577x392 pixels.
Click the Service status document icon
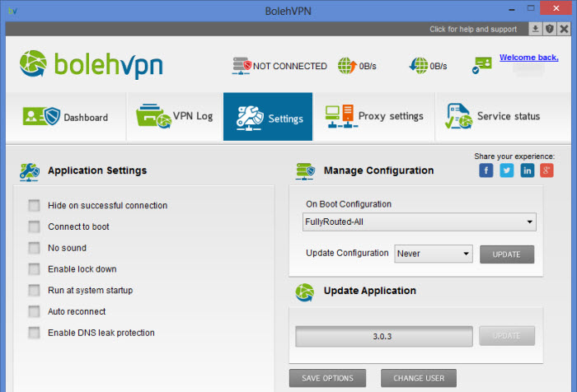coord(458,116)
